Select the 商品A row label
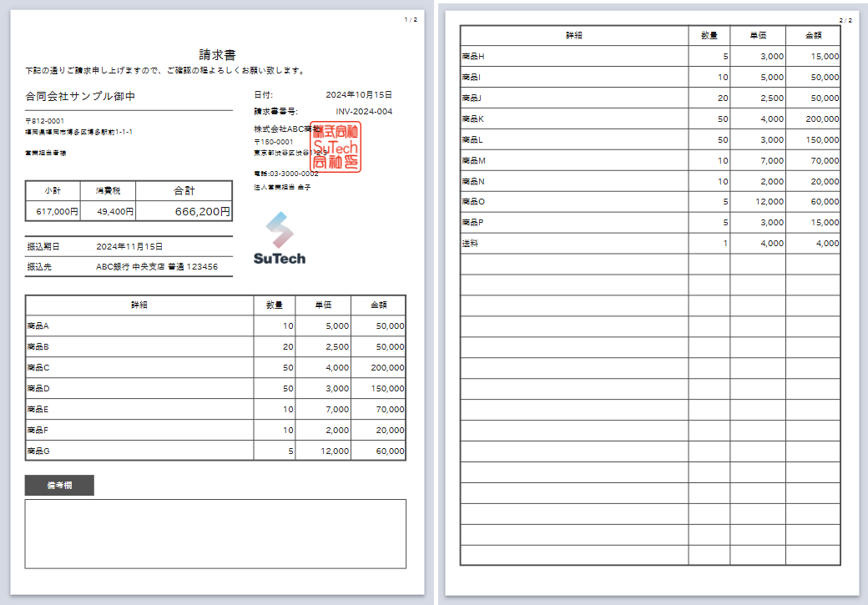The width and height of the screenshot is (868, 605). coord(38,326)
